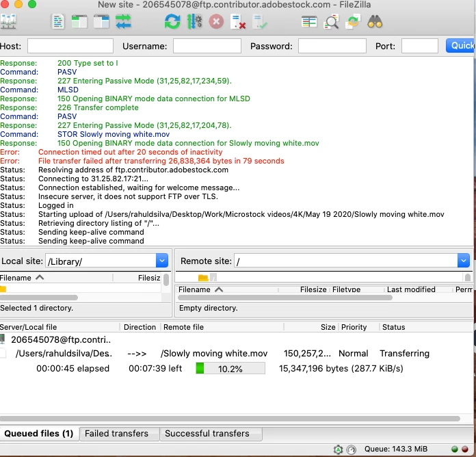Open the speed limits icon in status bar
The image size is (476, 457).
click(x=352, y=449)
